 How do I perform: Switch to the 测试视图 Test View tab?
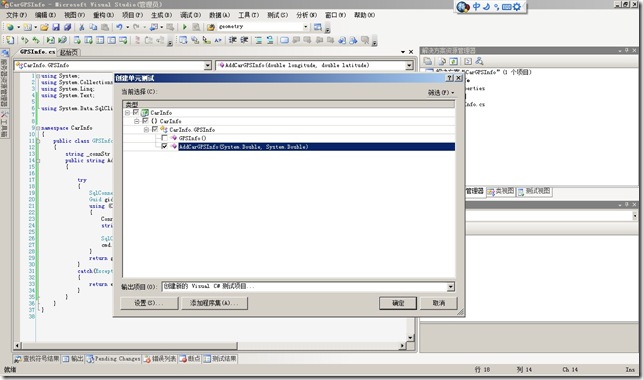click(x=534, y=191)
